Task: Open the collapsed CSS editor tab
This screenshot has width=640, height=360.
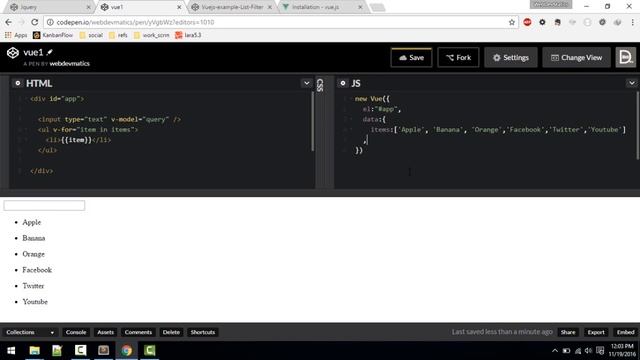Action: coord(320,85)
